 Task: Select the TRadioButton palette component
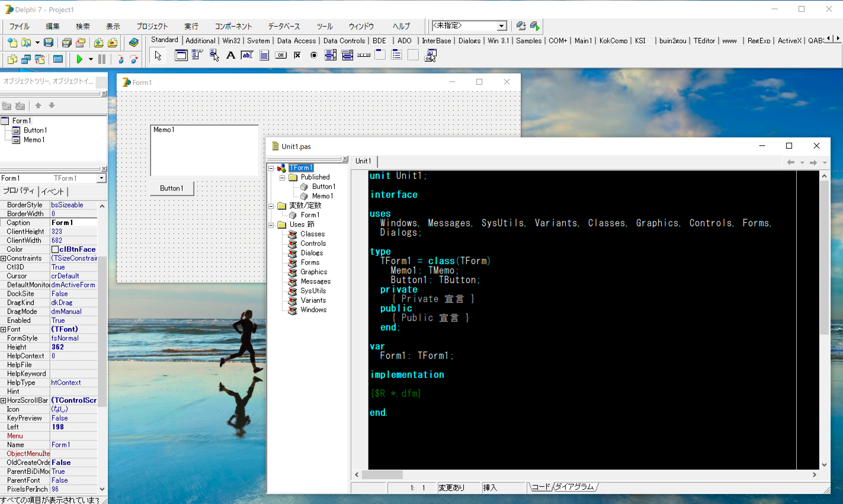click(314, 55)
